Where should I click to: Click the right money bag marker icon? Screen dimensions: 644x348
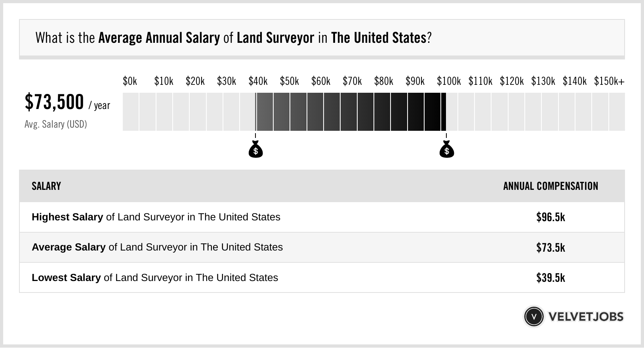446,149
